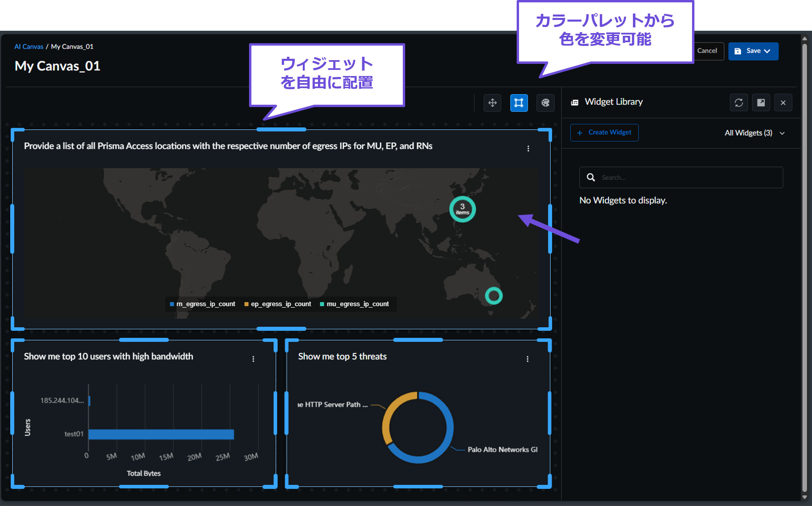Open the color palette icon

pyautogui.click(x=545, y=103)
